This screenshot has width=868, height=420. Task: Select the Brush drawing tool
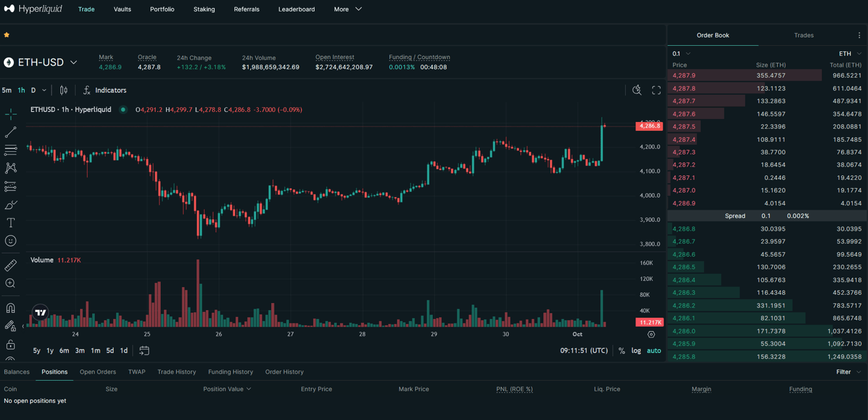click(x=10, y=205)
